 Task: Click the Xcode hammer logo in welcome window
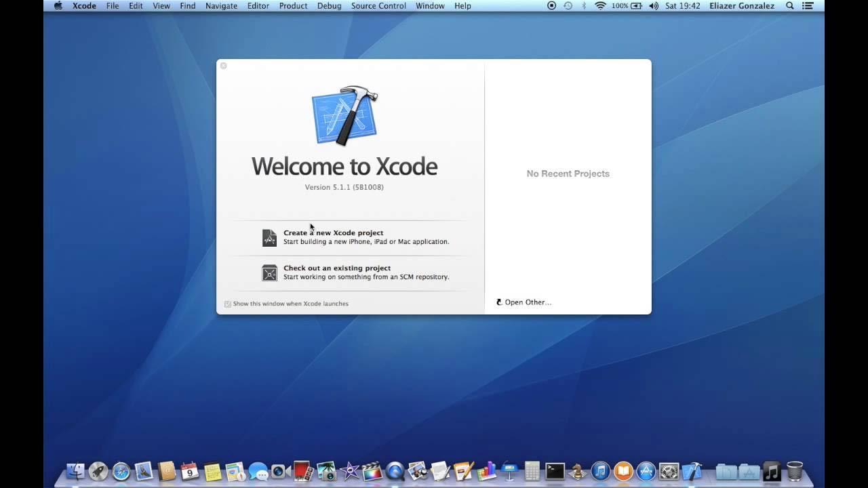tap(344, 115)
